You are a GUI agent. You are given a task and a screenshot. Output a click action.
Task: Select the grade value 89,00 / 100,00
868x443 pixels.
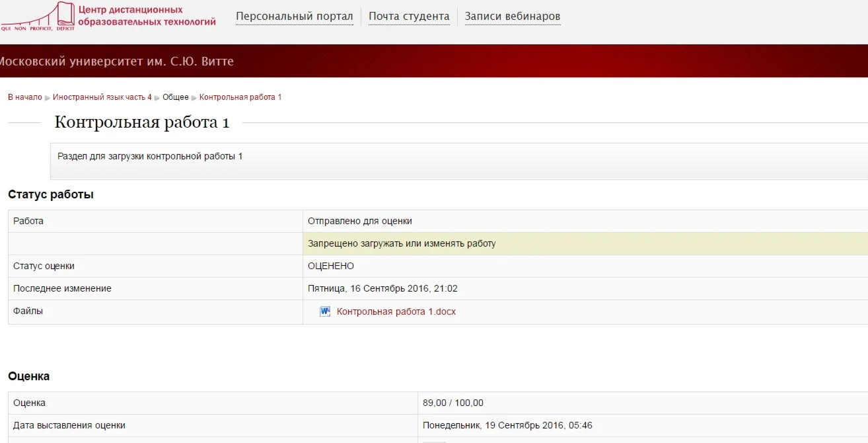453,403
